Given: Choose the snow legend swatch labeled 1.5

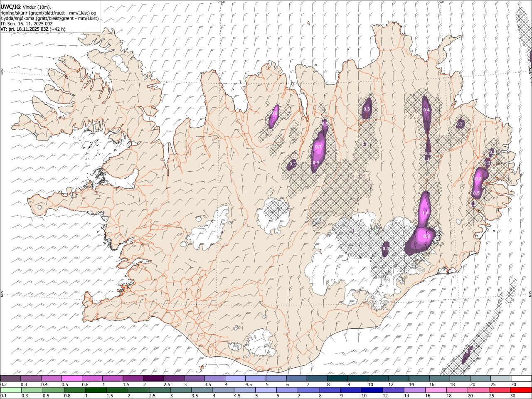Looking at the screenshot, I should tap(133, 378).
